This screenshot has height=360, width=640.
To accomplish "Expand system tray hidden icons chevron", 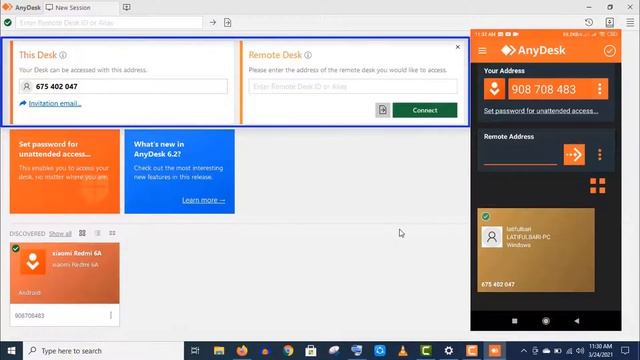I will tap(524, 351).
